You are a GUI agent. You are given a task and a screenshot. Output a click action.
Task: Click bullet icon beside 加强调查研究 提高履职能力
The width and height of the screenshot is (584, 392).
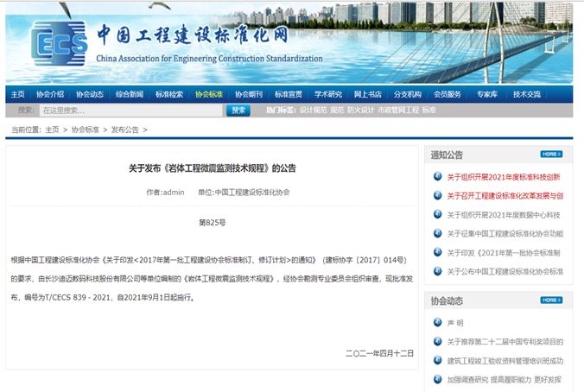[x=438, y=379]
